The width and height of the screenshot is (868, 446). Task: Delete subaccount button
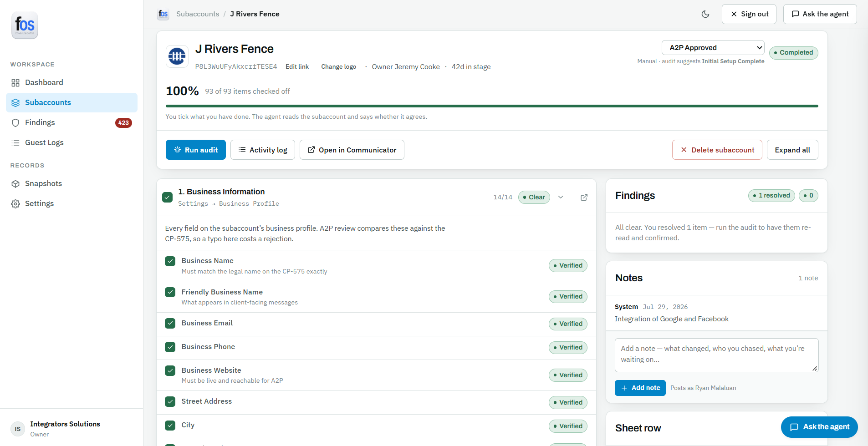click(717, 150)
